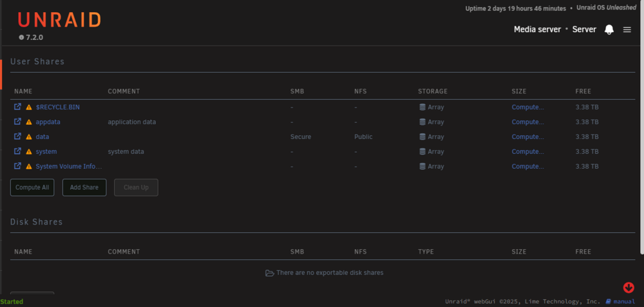Open $RECYCLE.BIN share in file browser icon
Viewport: 644px width, 307px height.
(17, 107)
